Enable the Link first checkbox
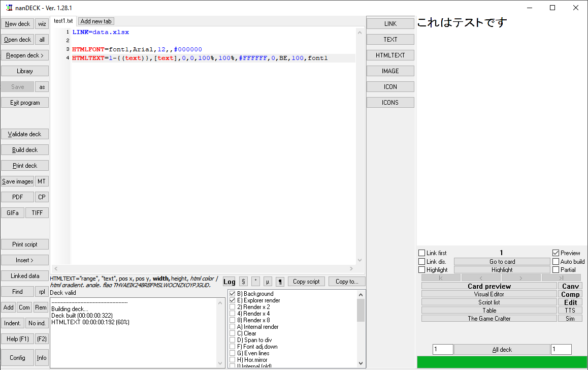Image resolution: width=588 pixels, height=370 pixels. click(x=422, y=253)
